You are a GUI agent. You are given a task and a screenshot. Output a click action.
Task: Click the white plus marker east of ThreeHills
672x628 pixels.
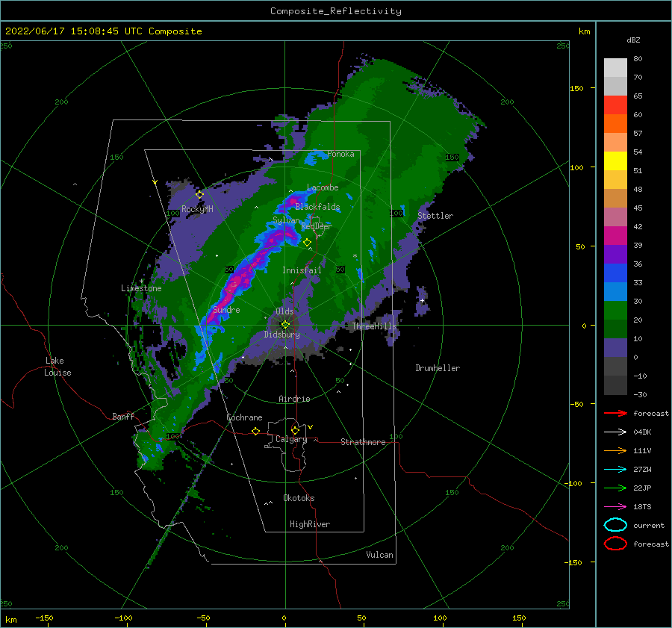tap(422, 300)
